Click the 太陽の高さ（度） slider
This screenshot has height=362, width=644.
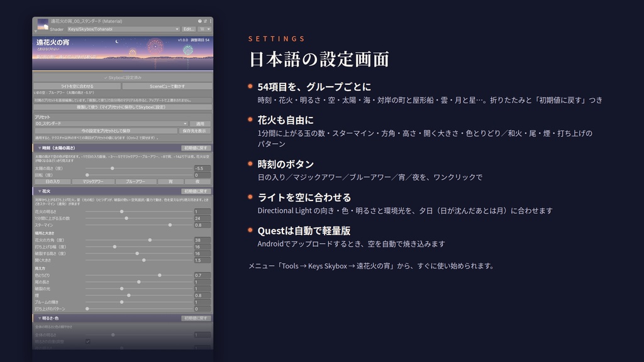[139, 168]
